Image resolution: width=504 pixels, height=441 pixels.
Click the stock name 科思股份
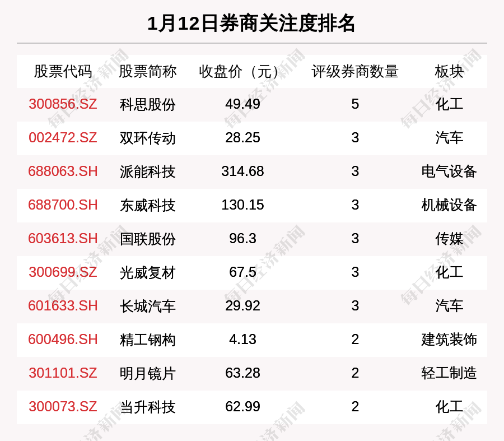click(x=147, y=105)
